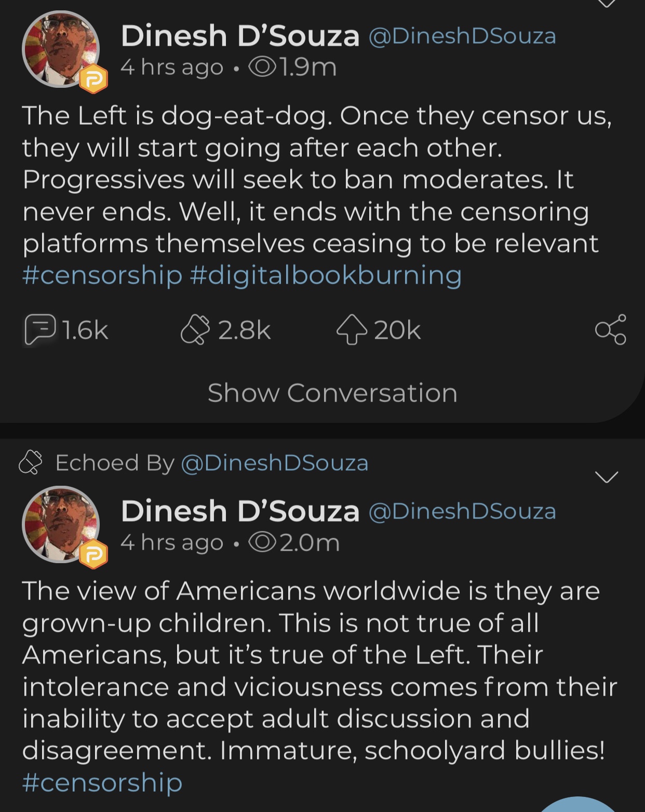Share the first post
This screenshot has width=645, height=812.
click(x=610, y=330)
